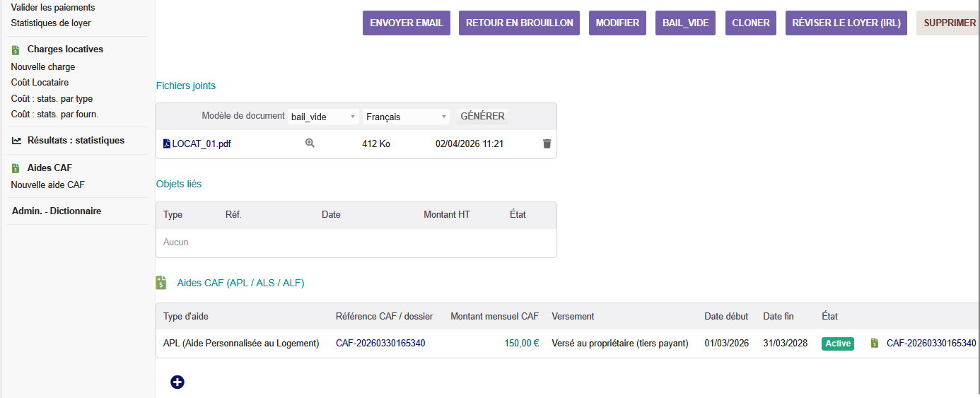Open the CAF-20260330165340 reference link
This screenshot has width=980, height=398.
(x=380, y=344)
